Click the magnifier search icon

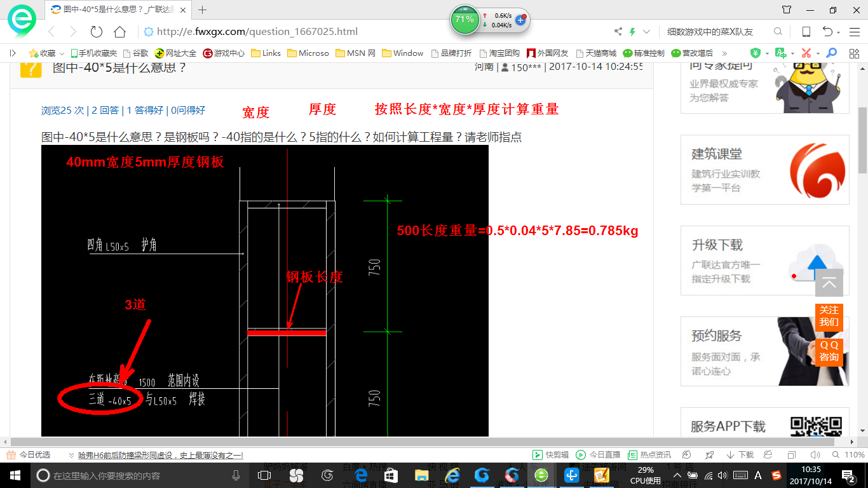tap(778, 32)
